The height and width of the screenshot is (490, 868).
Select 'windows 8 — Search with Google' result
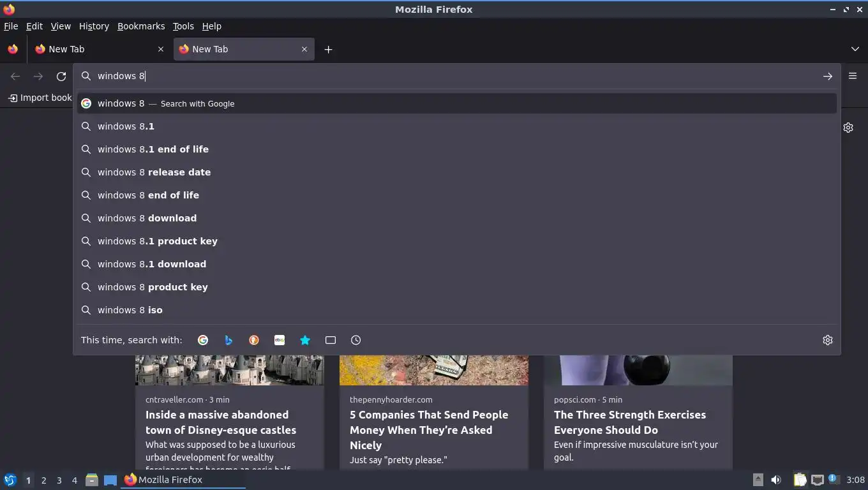457,103
